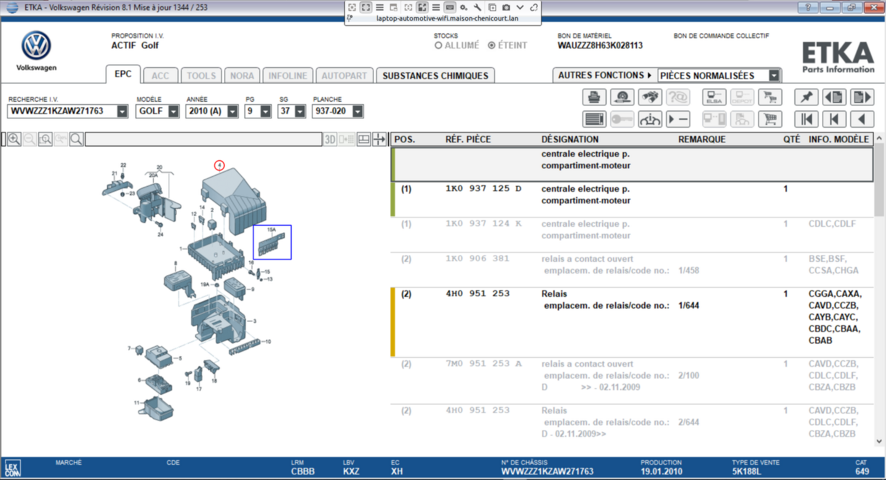Switch to the INFOLINE tab
Viewport: 886px width, 480px height.
[x=288, y=76]
